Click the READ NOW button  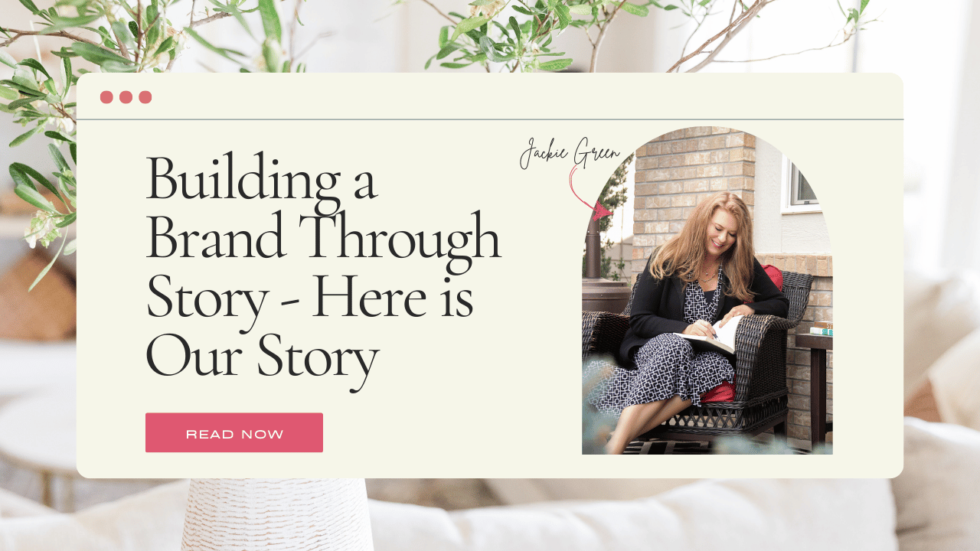234,433
